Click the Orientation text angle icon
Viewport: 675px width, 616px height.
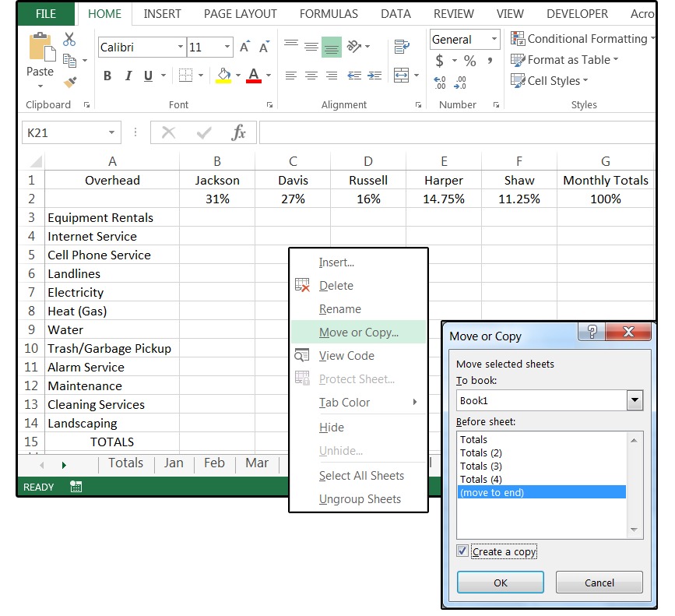354,46
